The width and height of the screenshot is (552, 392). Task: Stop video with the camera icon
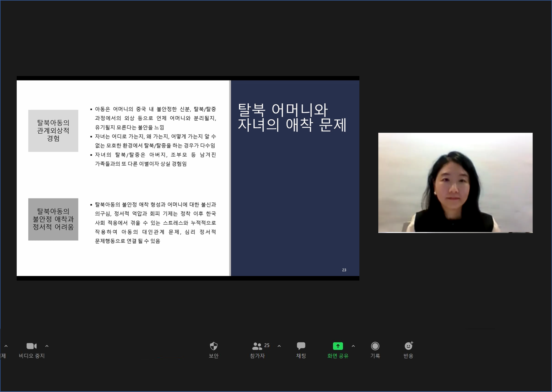click(31, 346)
